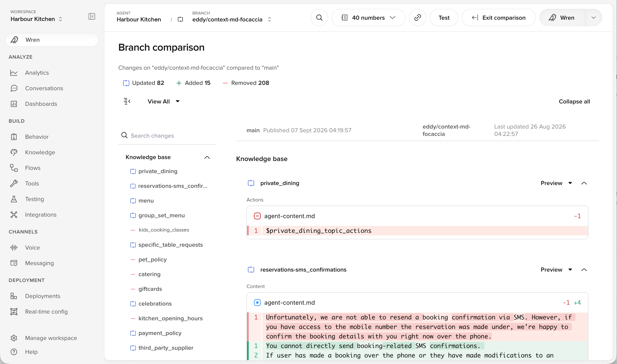
Task: Click Exit comparison
Action: (x=498, y=18)
